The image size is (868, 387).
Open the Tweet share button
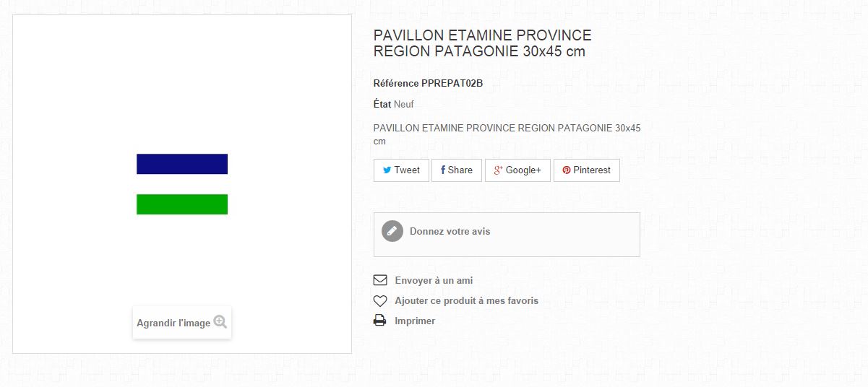click(x=401, y=170)
